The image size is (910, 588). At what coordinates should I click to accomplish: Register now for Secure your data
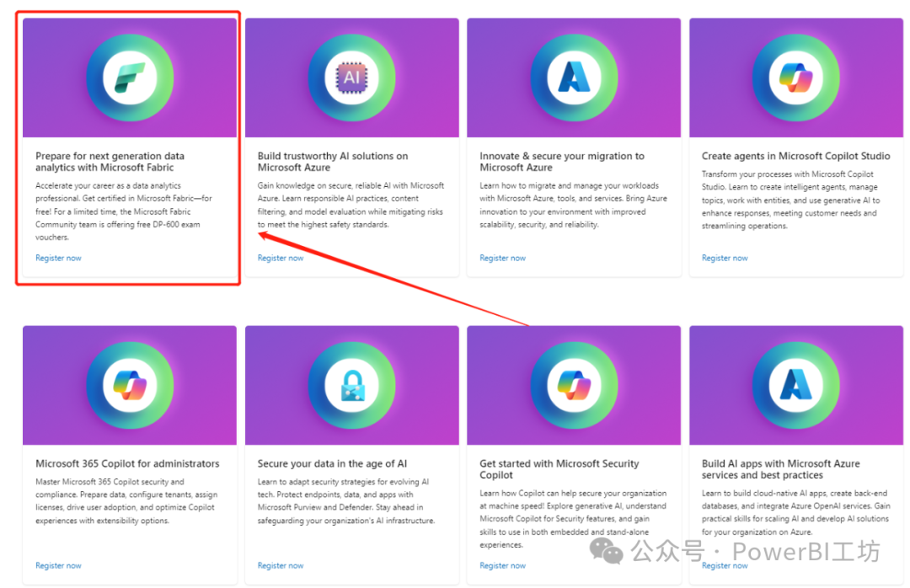(x=281, y=566)
